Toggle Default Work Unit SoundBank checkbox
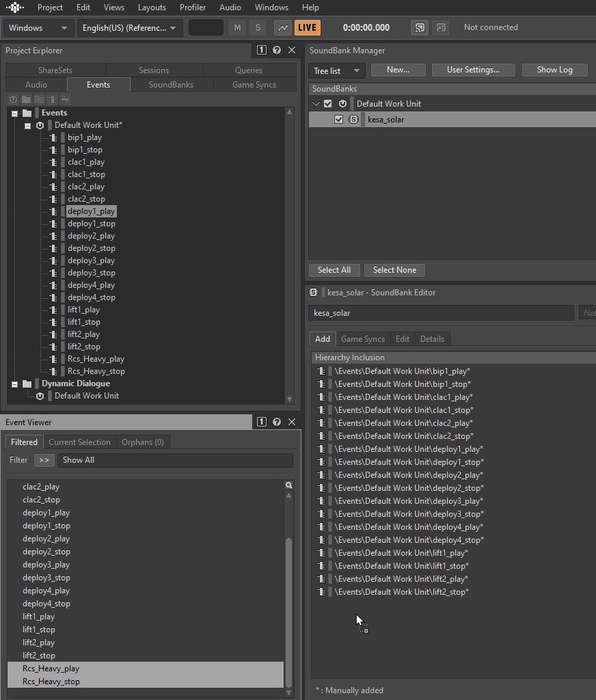The width and height of the screenshot is (596, 700). tap(327, 104)
